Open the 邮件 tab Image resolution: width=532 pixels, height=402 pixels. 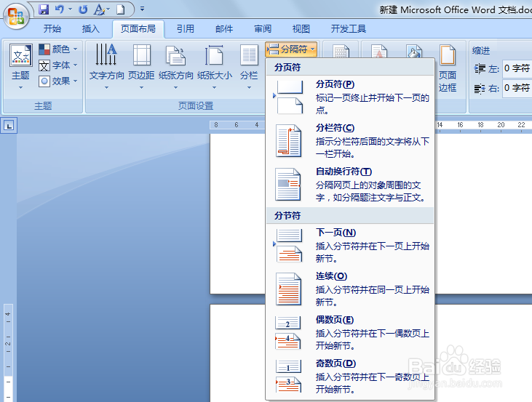tap(224, 29)
